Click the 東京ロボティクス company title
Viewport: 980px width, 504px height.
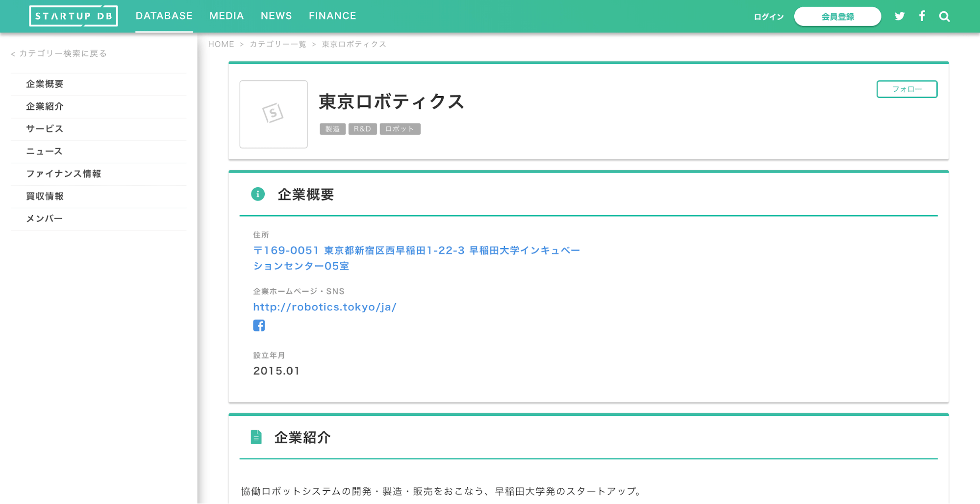click(x=391, y=102)
